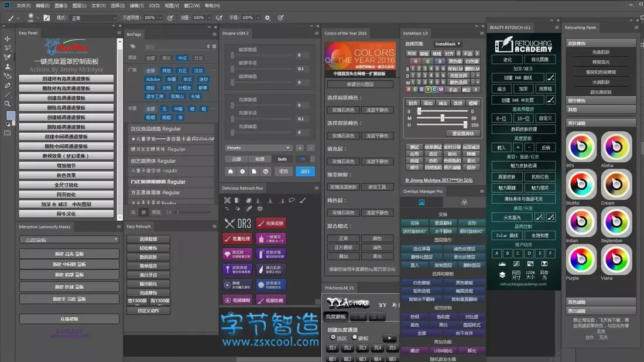The image size is (644, 362).
Task: Click the 完美皮肤 button in Delicious Retouch
Action: click(x=271, y=224)
